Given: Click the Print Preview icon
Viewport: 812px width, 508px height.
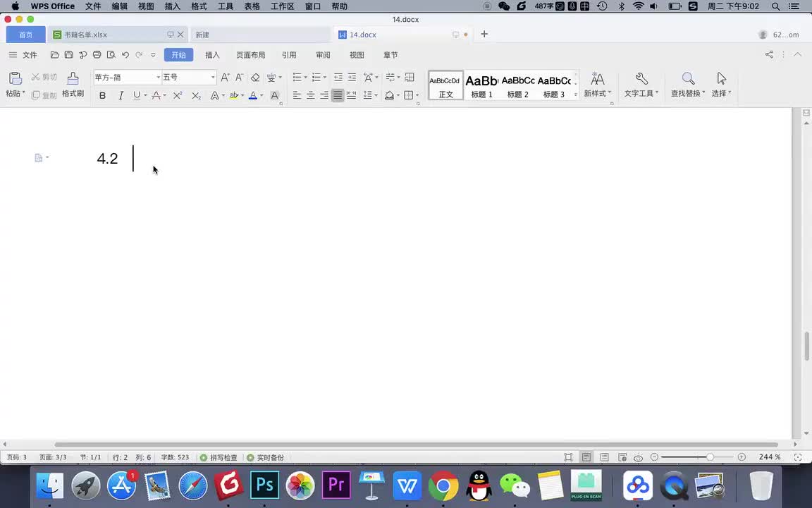Looking at the screenshot, I should 111,55.
